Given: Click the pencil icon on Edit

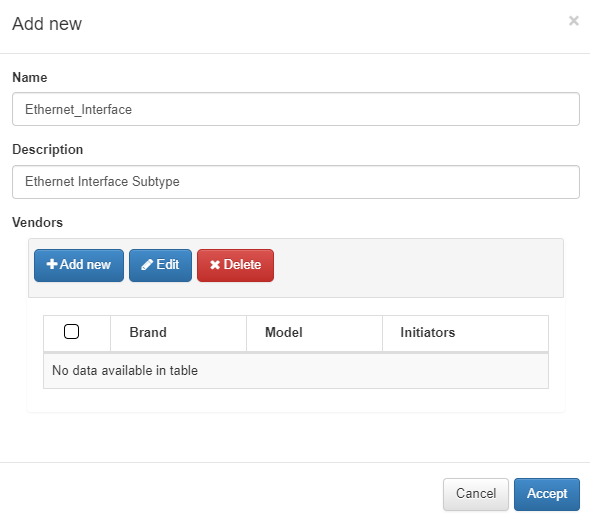Looking at the screenshot, I should 147,265.
